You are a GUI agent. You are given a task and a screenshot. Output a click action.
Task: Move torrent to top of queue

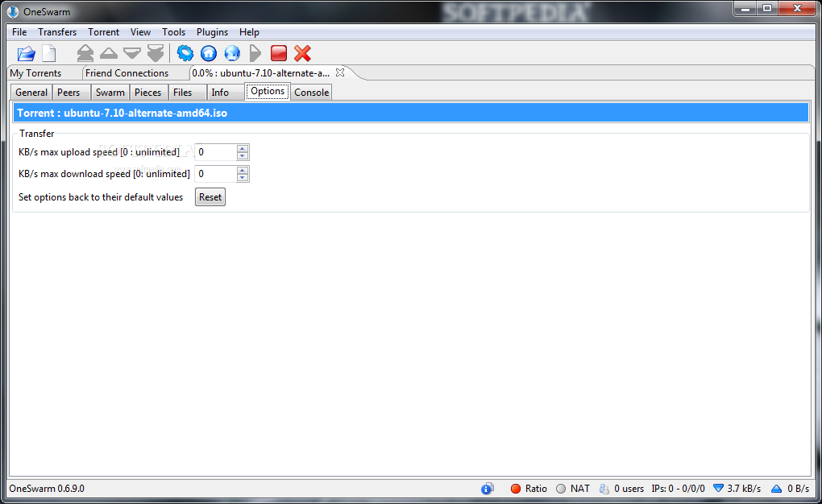(x=85, y=53)
